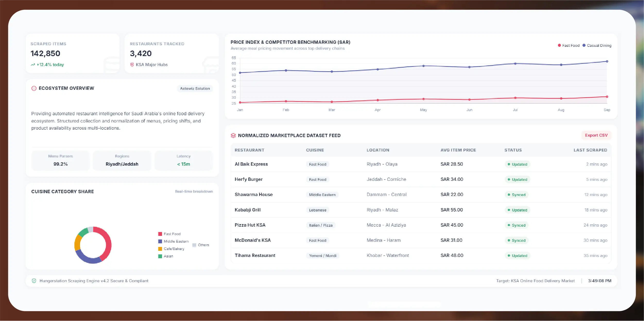Click the Scraped Items 142,850 card
This screenshot has width=644, height=321.
pyautogui.click(x=72, y=53)
